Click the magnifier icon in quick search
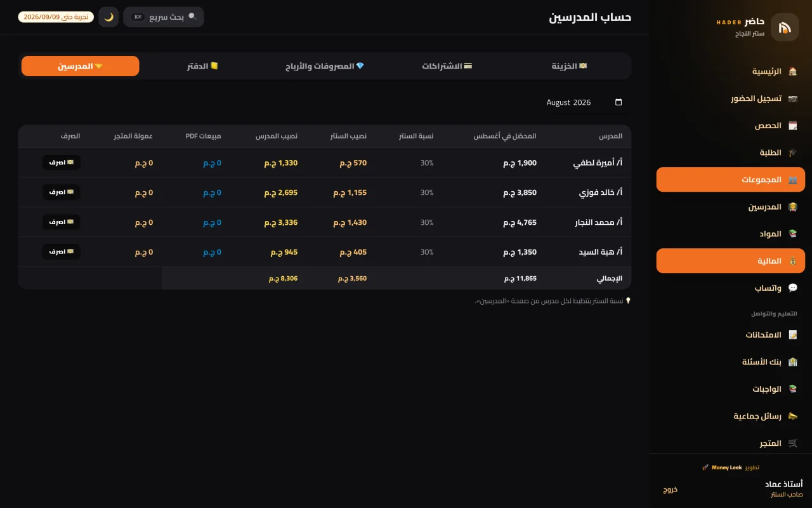 pos(192,17)
